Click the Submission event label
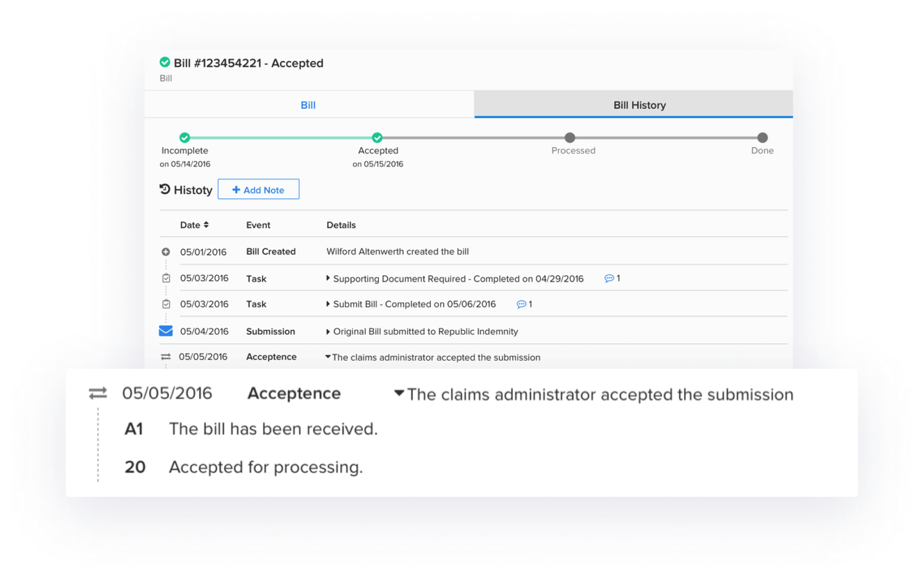 [x=270, y=331]
